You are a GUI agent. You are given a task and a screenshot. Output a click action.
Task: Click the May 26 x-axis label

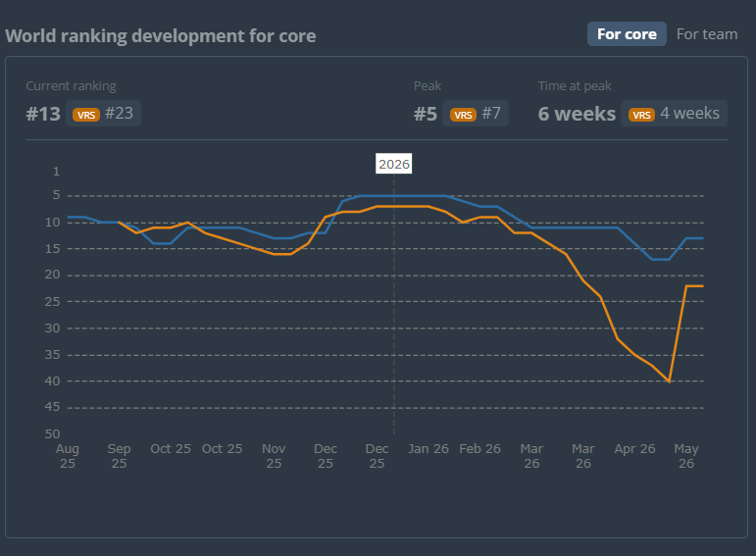point(686,456)
